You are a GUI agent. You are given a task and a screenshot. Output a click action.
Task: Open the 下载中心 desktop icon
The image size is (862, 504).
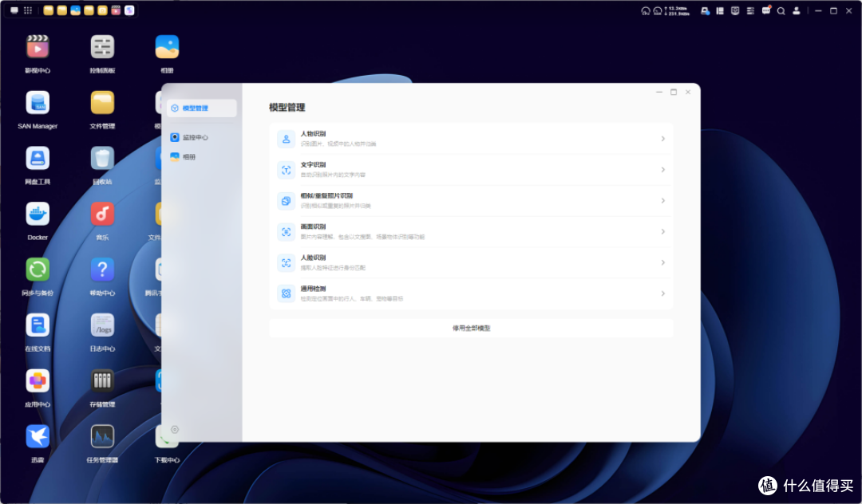[x=167, y=436]
